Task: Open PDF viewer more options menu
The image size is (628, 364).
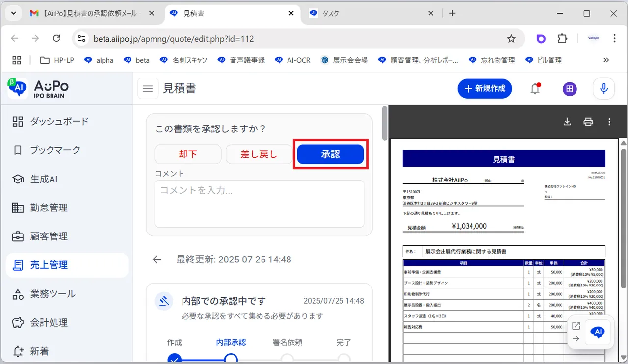Action: [609, 122]
